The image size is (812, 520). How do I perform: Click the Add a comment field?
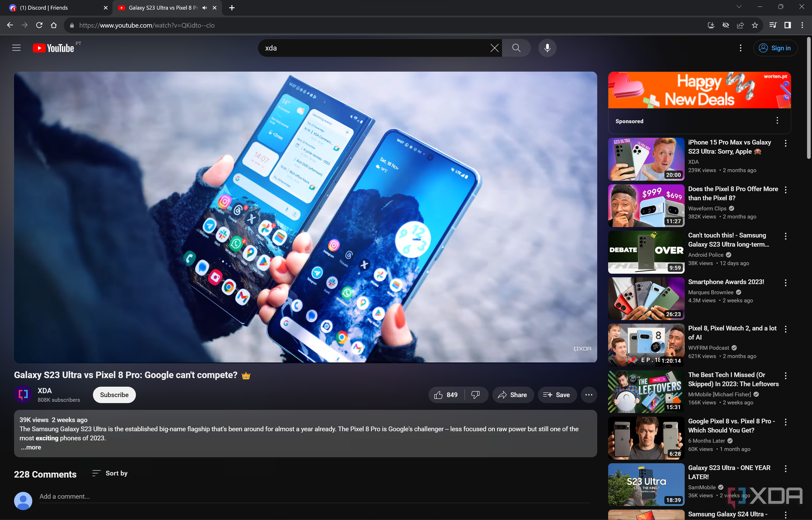[314, 496]
